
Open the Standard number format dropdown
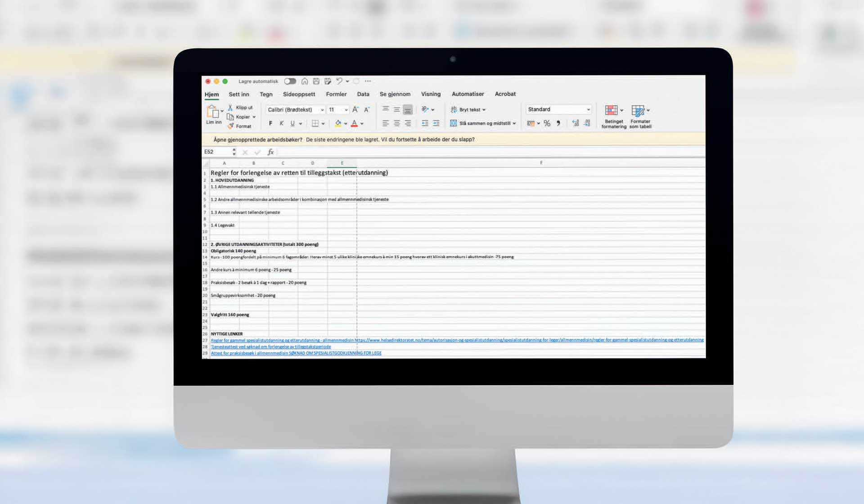tap(588, 110)
